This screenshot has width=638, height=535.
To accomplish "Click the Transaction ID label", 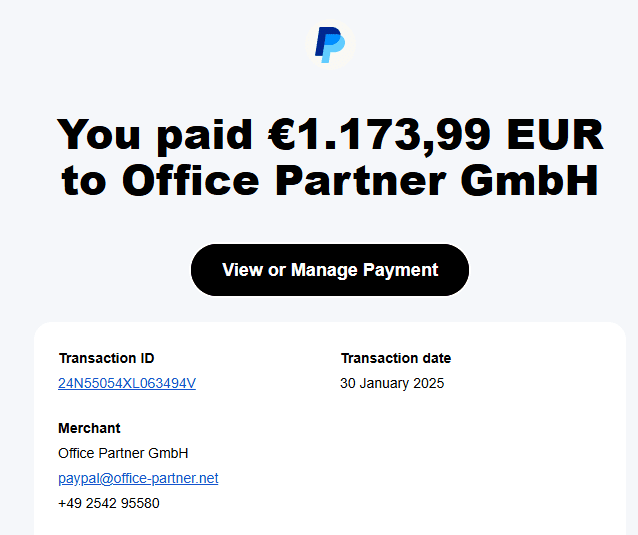I will point(106,358).
